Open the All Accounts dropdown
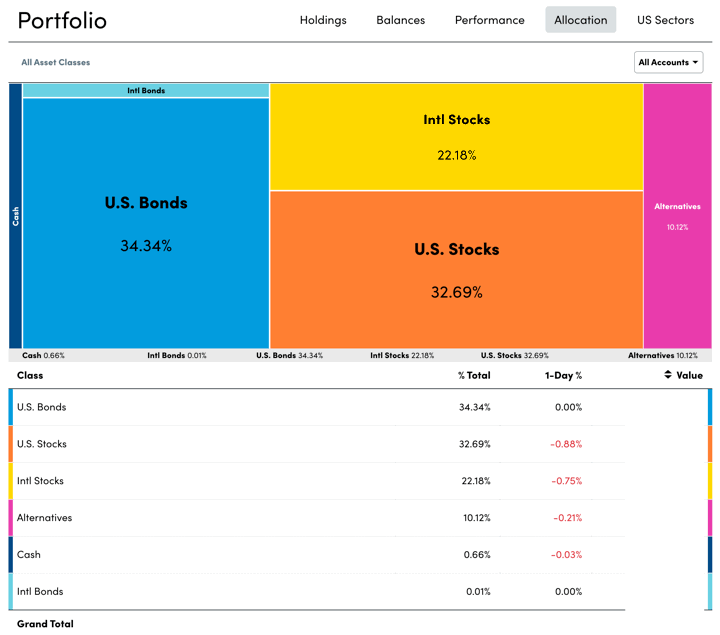The width and height of the screenshot is (720, 635). pos(668,62)
